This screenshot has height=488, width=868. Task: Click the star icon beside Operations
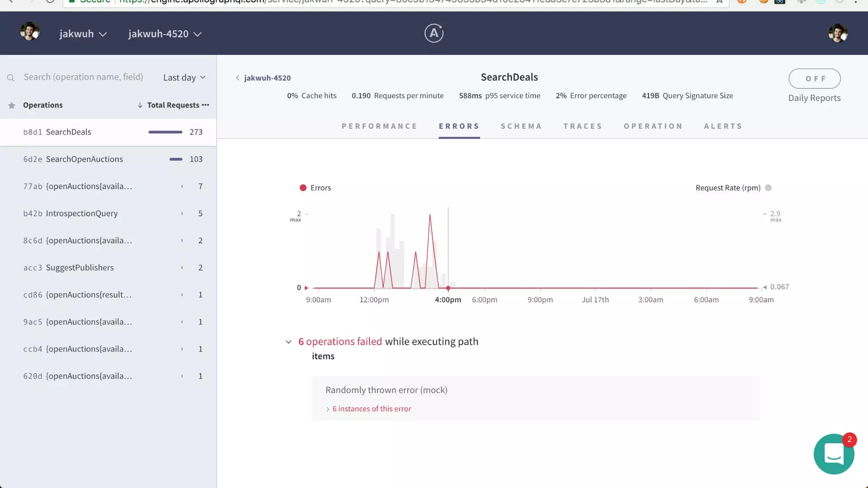12,105
